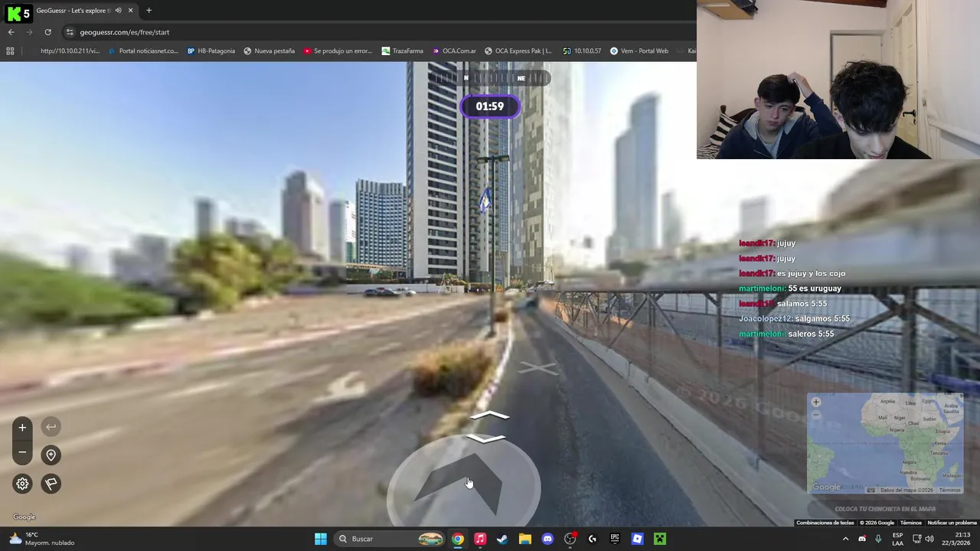Open the Windows Start menu
Viewport: 980px width, 551px height.
(321, 539)
